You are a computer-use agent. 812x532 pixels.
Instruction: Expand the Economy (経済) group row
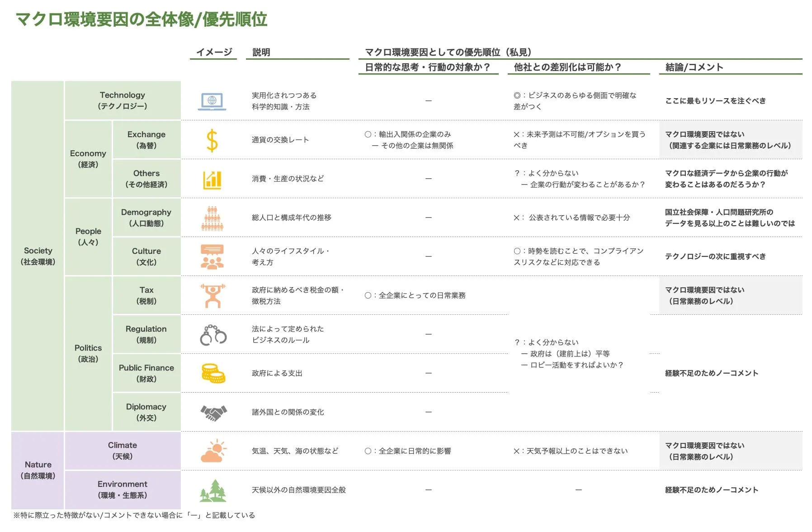point(89,159)
